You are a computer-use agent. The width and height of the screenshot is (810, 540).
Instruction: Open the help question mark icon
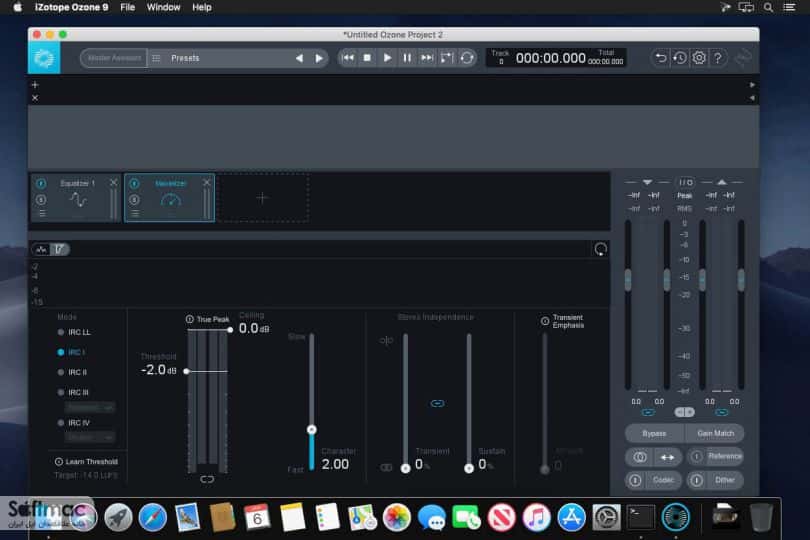pyautogui.click(x=718, y=58)
